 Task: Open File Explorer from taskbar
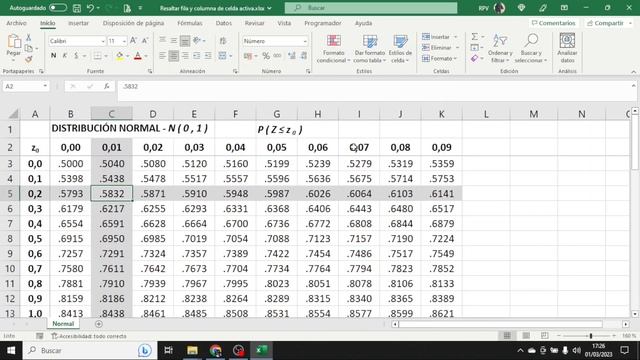tap(192, 350)
